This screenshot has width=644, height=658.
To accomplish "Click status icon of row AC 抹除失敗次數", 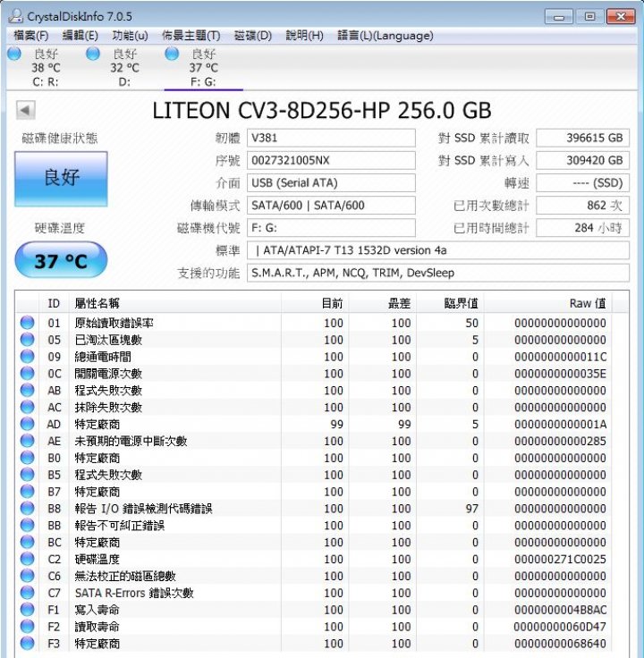I will pos(28,407).
